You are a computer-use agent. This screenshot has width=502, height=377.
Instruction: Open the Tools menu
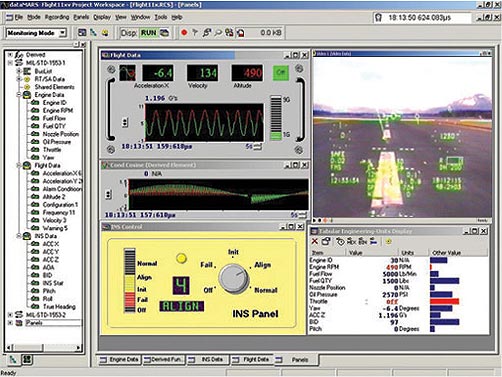[161, 17]
